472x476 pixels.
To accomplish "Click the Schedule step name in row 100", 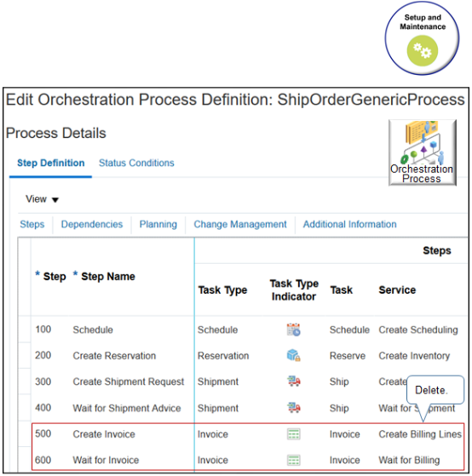I will (93, 330).
